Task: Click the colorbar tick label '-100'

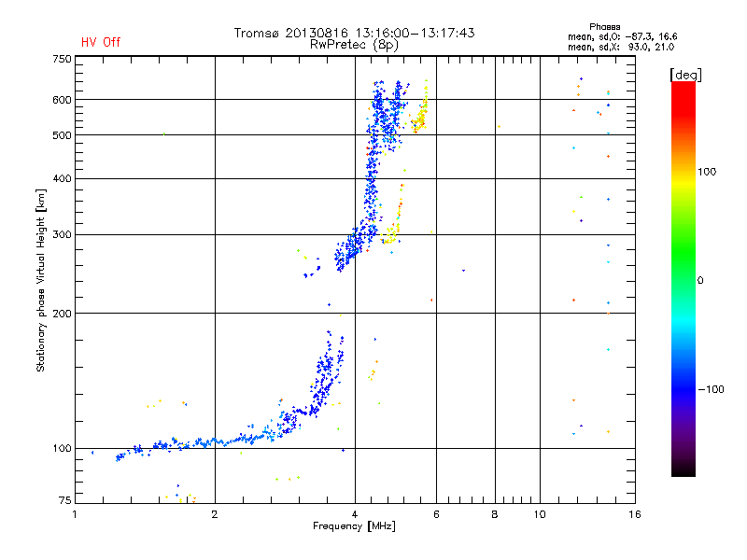Action: pyautogui.click(x=711, y=389)
